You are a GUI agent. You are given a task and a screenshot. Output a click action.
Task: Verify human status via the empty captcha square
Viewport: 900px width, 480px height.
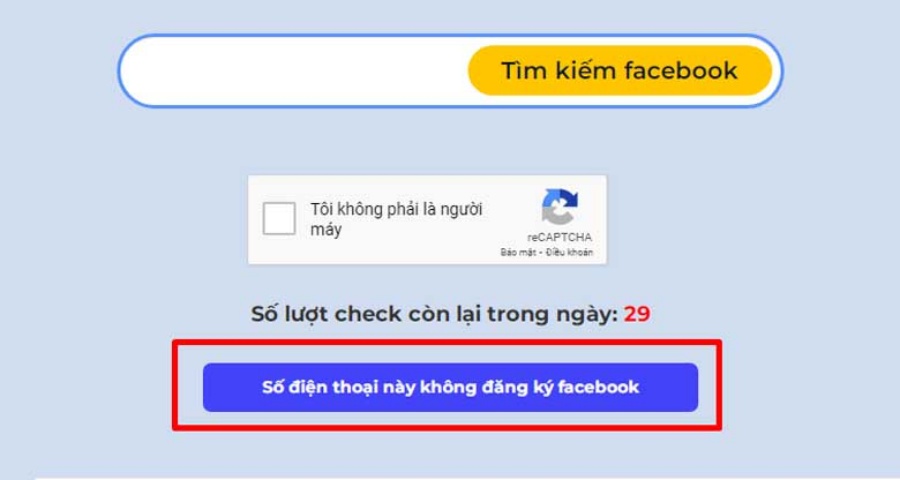(279, 218)
